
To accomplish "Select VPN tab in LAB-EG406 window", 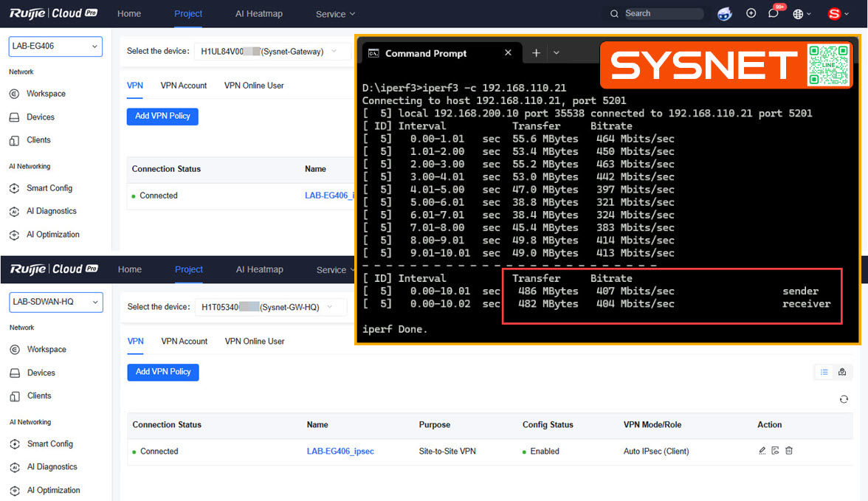I will 134,86.
